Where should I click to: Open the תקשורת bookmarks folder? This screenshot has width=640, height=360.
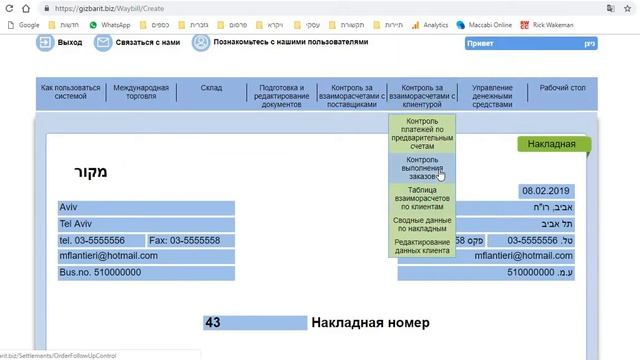click(x=347, y=25)
